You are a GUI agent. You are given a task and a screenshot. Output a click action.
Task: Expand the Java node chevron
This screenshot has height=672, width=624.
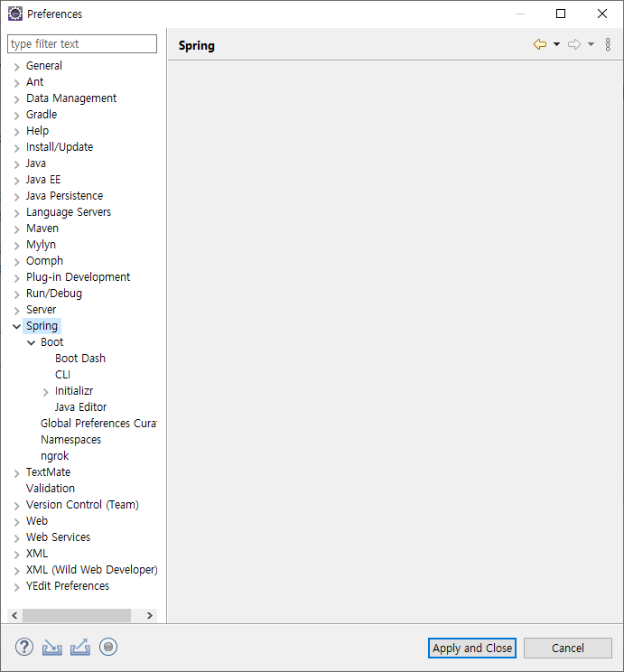[17, 164]
